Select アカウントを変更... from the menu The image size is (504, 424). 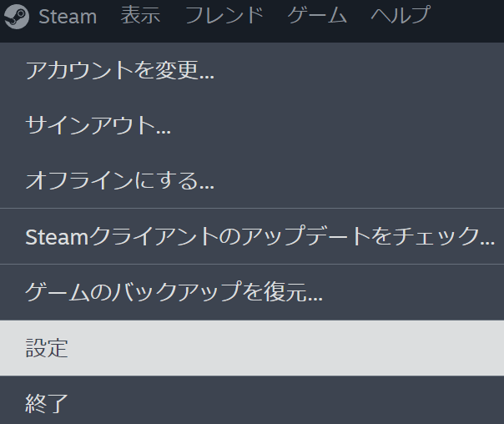pos(120,71)
